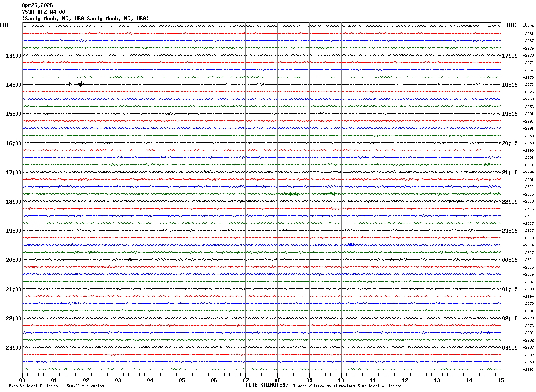
Task: Select the 23:00 EDT time label
Action: pos(13,348)
